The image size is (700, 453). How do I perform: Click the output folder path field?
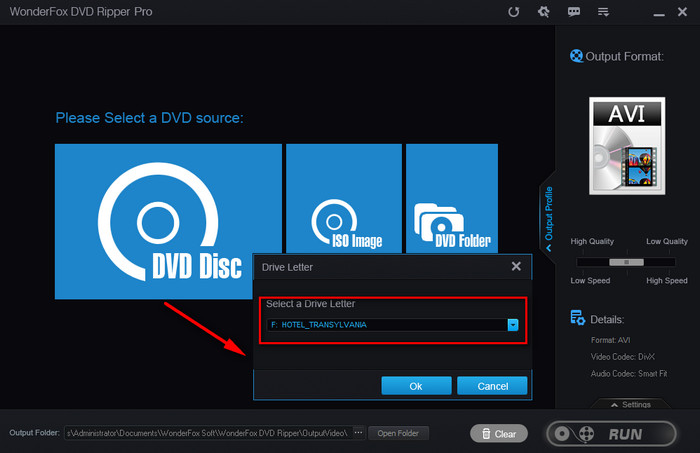208,433
